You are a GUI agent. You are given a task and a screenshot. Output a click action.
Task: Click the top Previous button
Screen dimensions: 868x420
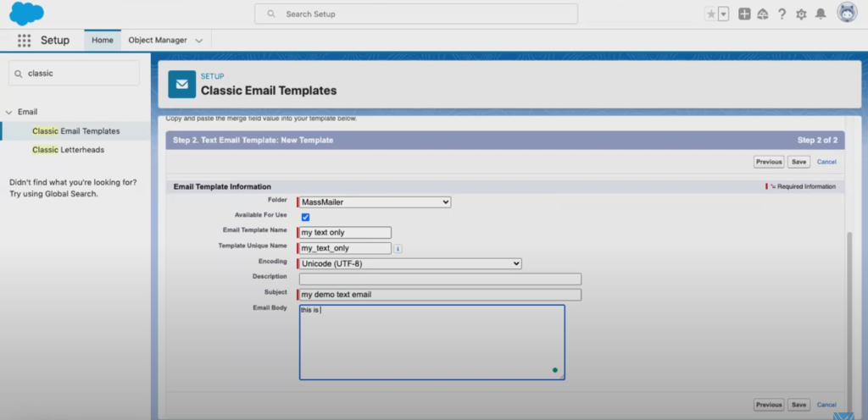pyautogui.click(x=769, y=162)
